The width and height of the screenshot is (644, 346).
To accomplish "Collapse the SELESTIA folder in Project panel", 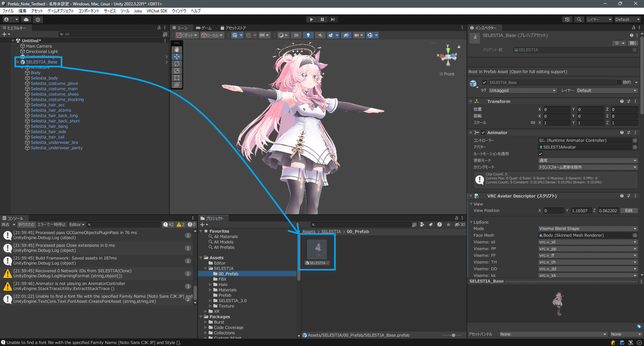I will pos(204,268).
